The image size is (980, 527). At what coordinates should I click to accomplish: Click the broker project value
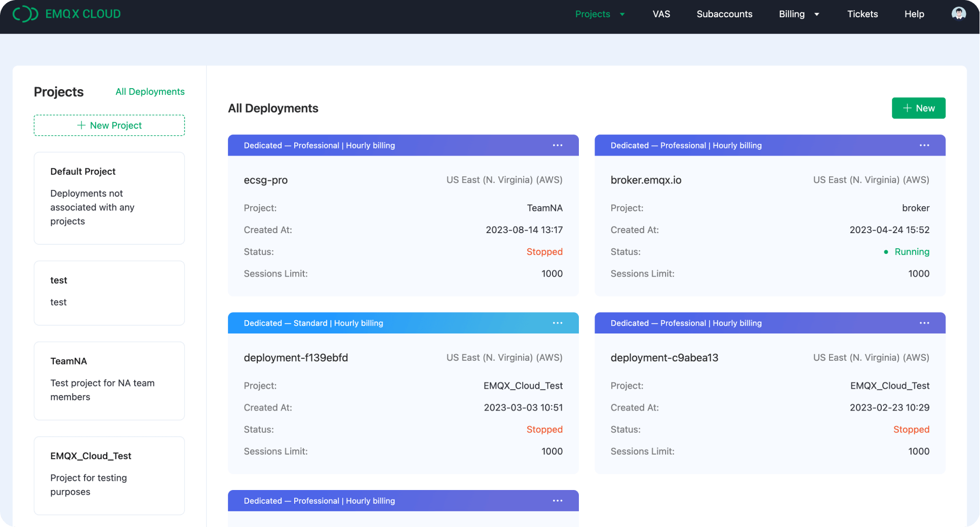pos(916,208)
